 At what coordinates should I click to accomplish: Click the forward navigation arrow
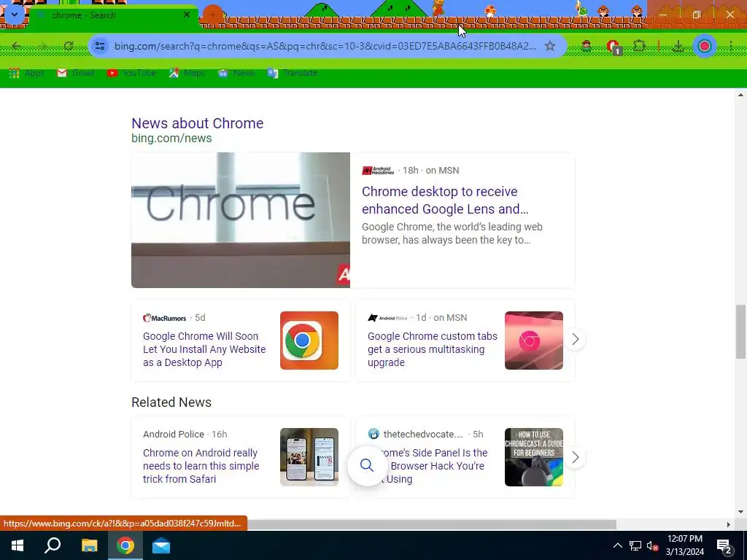pos(42,46)
